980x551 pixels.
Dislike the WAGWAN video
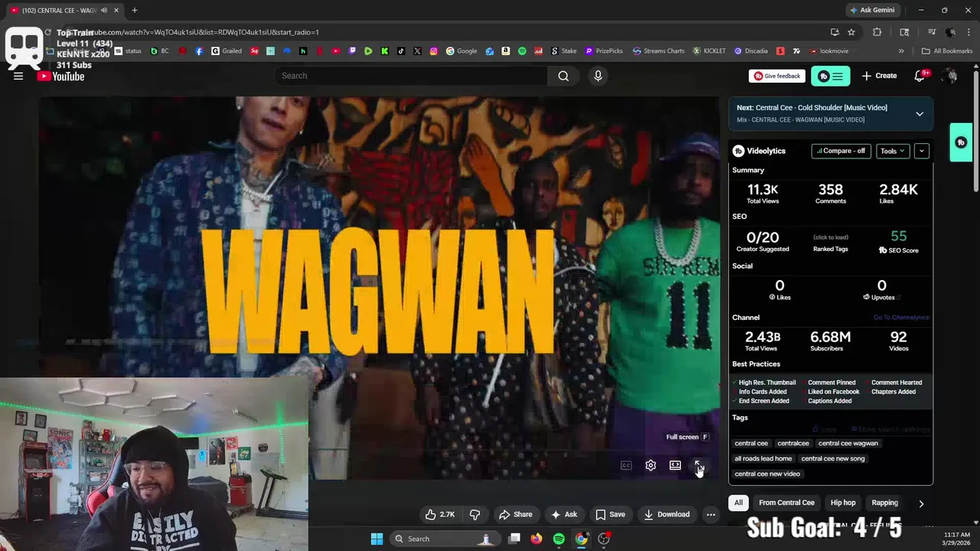coord(475,514)
